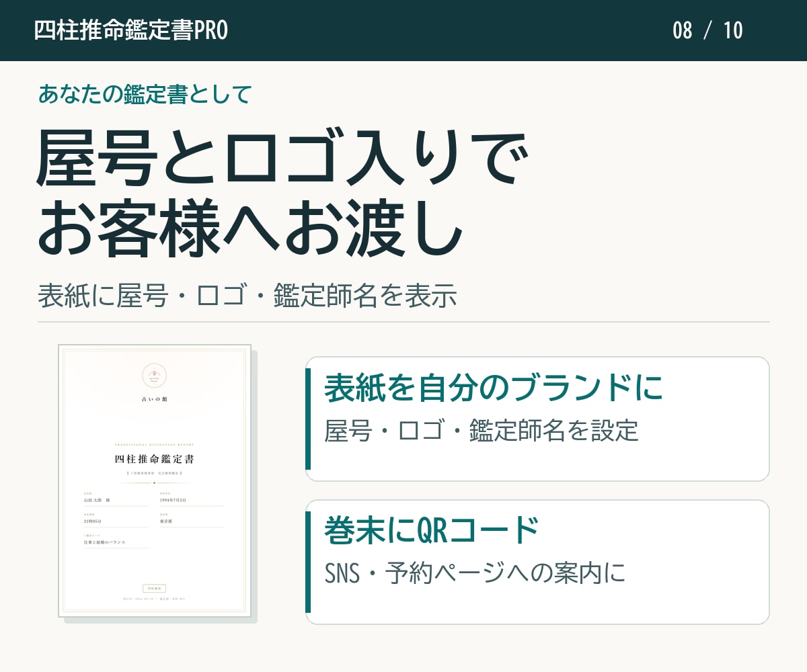Viewport: 807px width, 672px height.
Task: Click the 08 / 10 page indicator
Action: pyautogui.click(x=707, y=30)
